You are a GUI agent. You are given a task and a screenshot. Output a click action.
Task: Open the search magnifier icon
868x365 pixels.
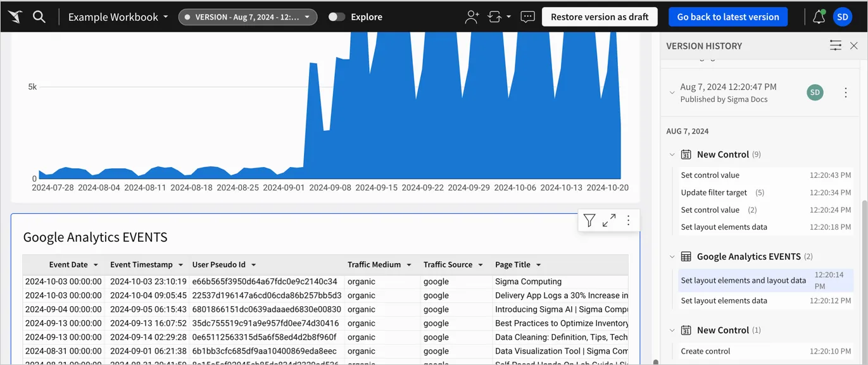pos(39,17)
